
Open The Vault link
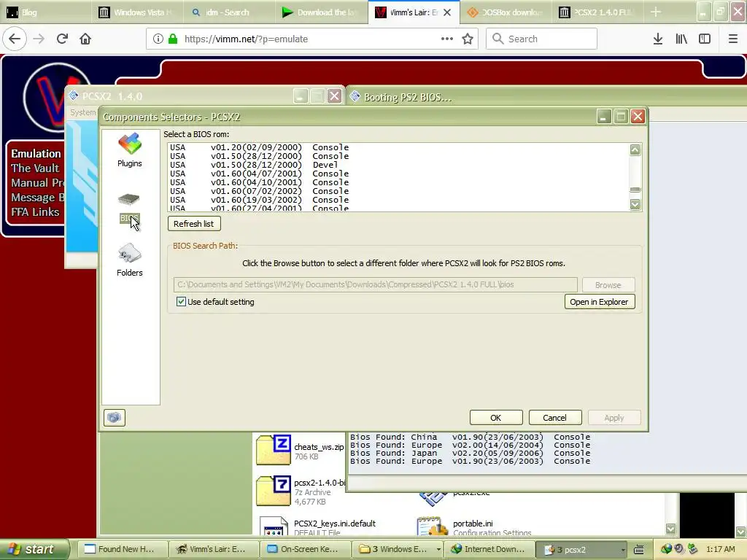(35, 168)
